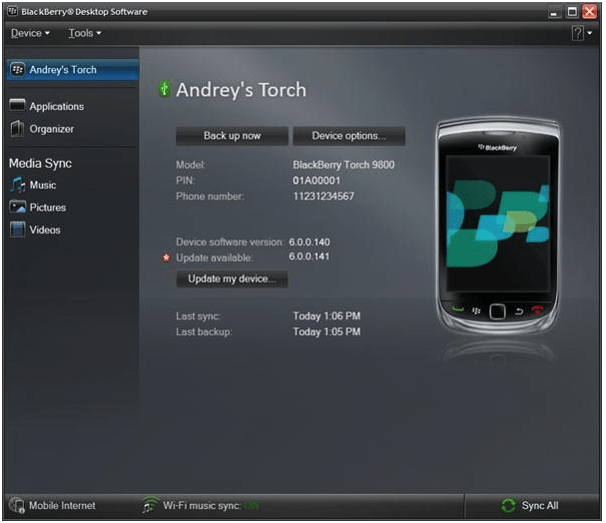Image resolution: width=606 pixels, height=523 pixels.
Task: Click the PIN value 01A00001
Action: (x=317, y=181)
